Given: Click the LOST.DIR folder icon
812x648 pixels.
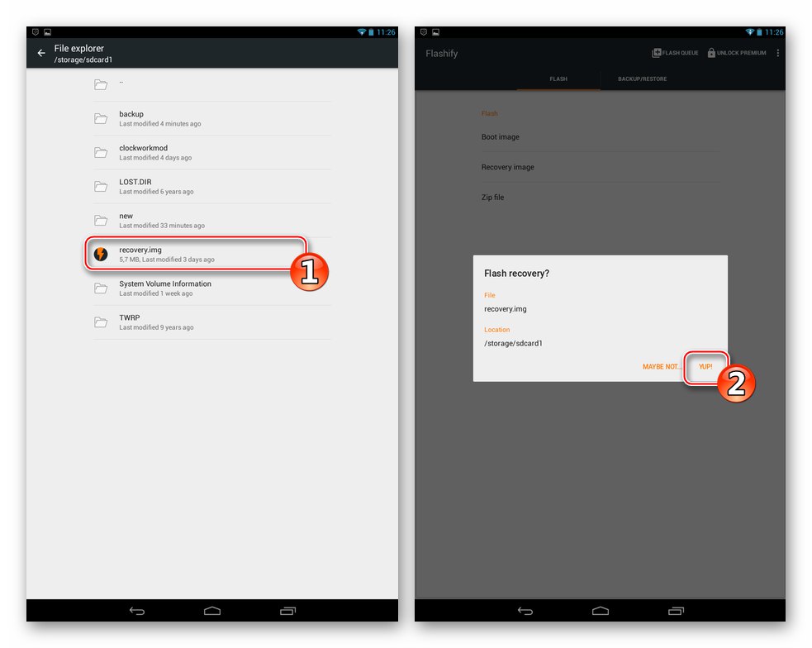Looking at the screenshot, I should [x=101, y=187].
